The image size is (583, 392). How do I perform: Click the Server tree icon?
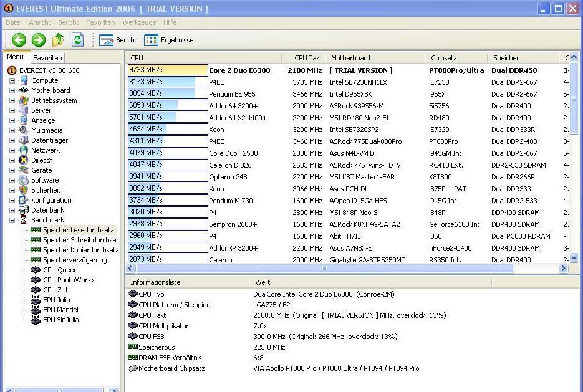point(24,110)
